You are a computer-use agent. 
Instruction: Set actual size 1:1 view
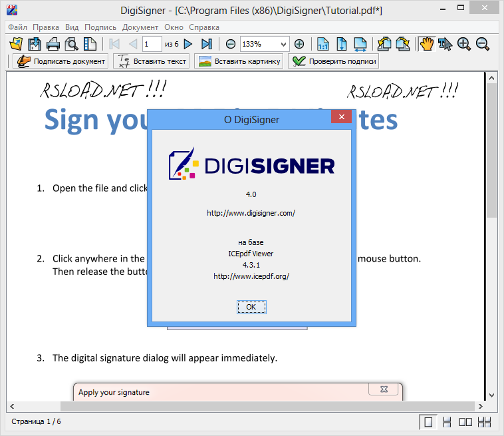pyautogui.click(x=323, y=44)
